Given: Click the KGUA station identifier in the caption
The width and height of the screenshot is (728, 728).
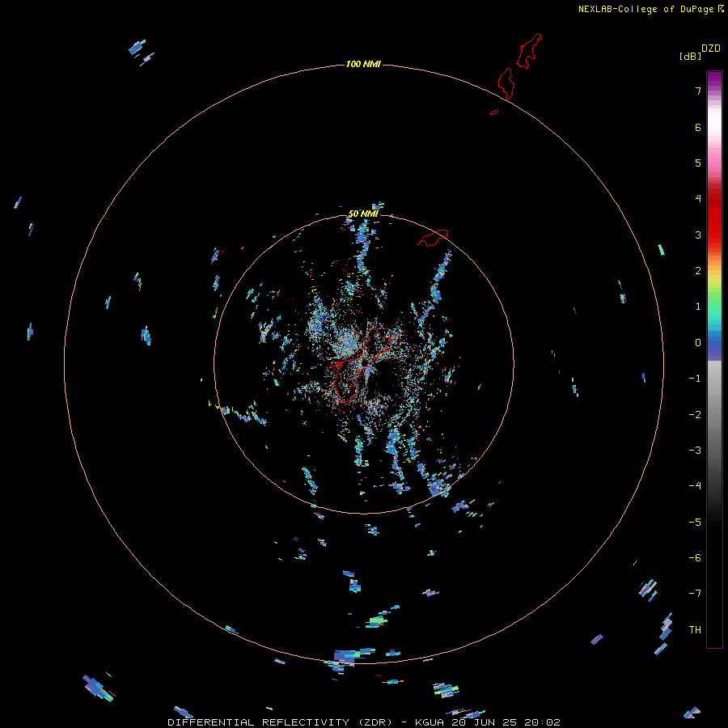Looking at the screenshot, I should tap(431, 722).
